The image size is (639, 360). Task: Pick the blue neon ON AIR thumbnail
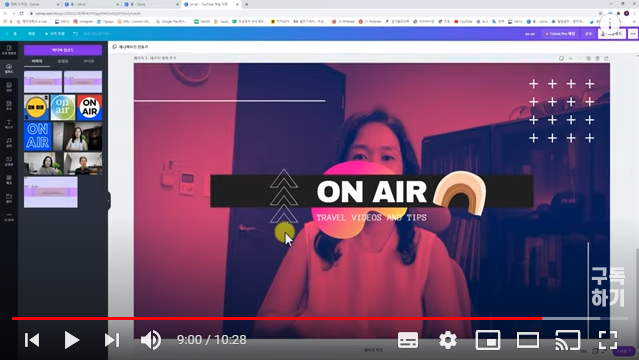[37, 136]
